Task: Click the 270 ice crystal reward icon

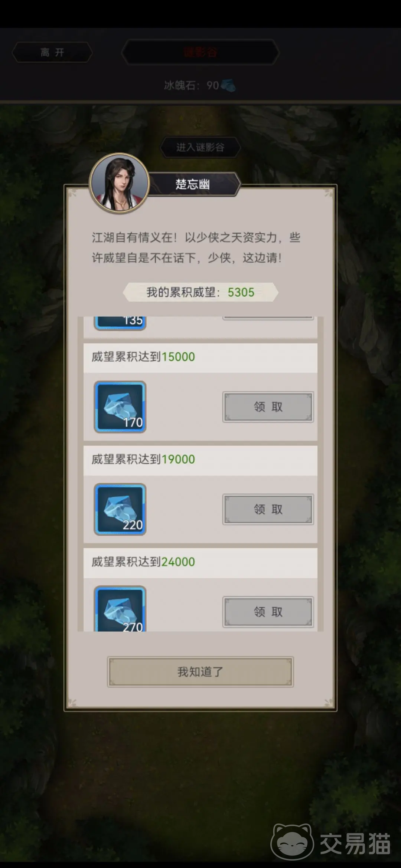Action: pyautogui.click(x=120, y=608)
